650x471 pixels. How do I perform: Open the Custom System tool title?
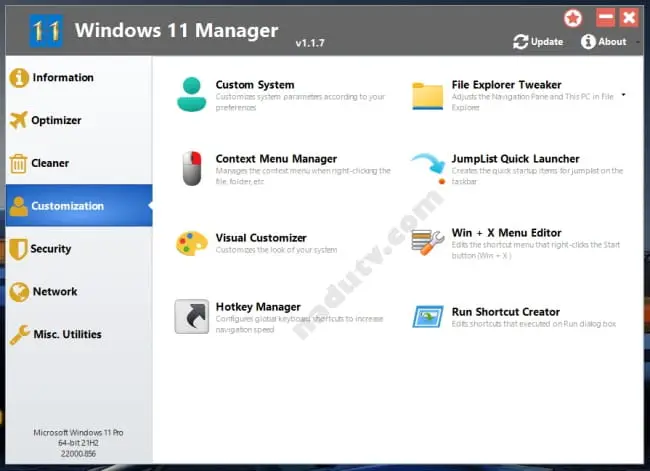pos(255,85)
